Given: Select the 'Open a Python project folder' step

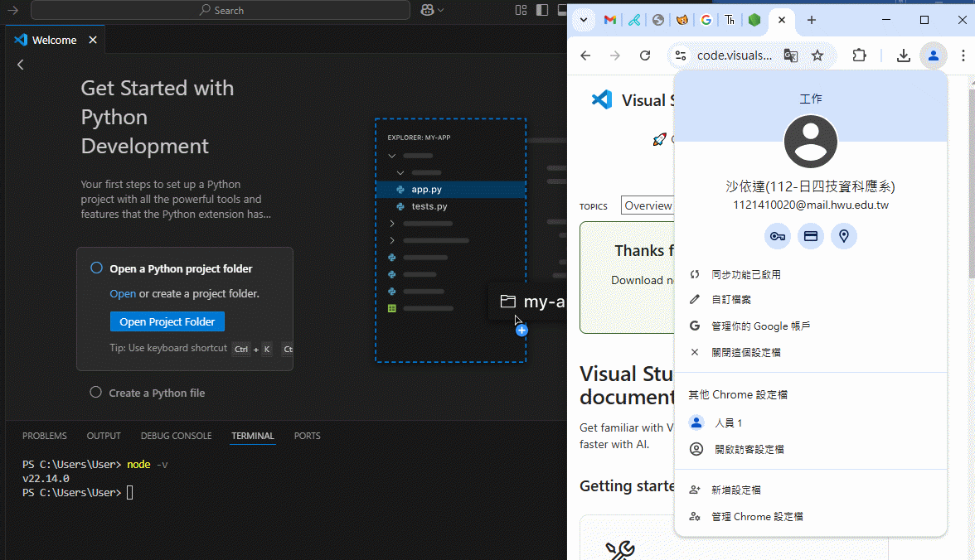Looking at the screenshot, I should 181,268.
